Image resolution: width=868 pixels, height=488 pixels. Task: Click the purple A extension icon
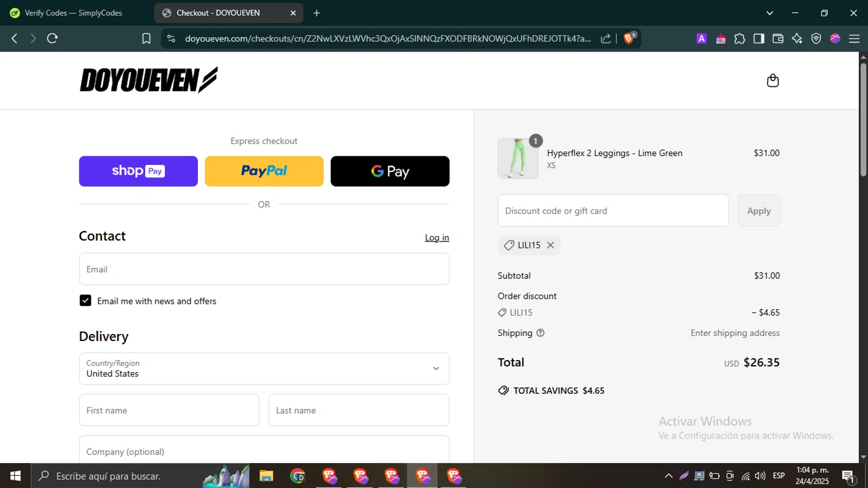pyautogui.click(x=701, y=39)
